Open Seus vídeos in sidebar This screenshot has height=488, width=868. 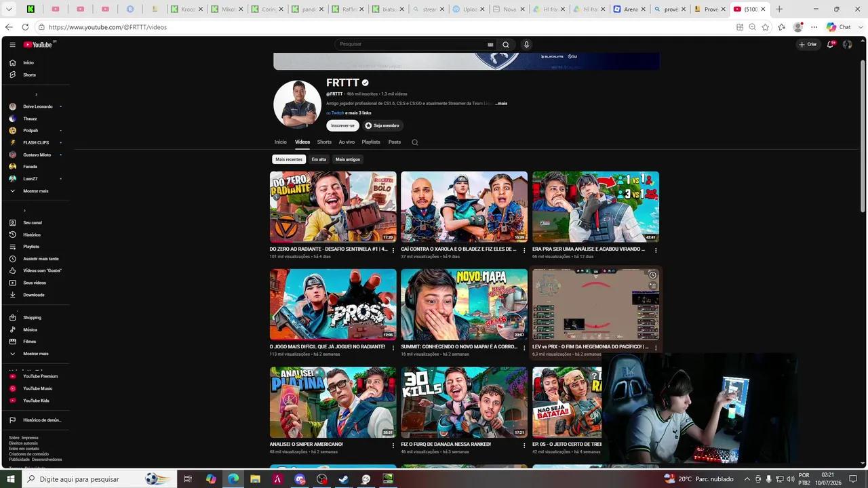35,283
